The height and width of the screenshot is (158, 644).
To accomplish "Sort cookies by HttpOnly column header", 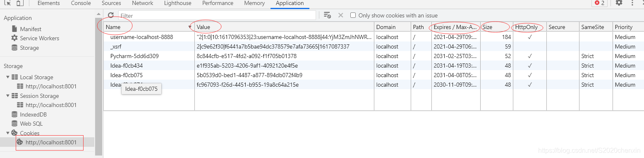I will [x=529, y=27].
